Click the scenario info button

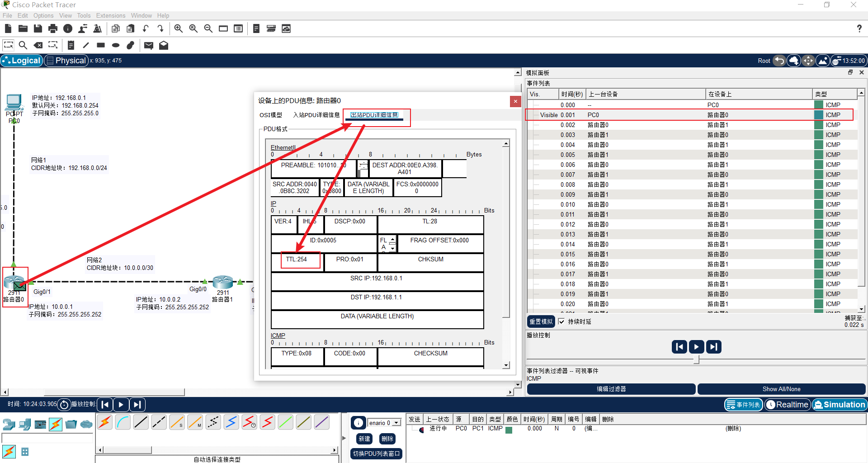(x=358, y=423)
